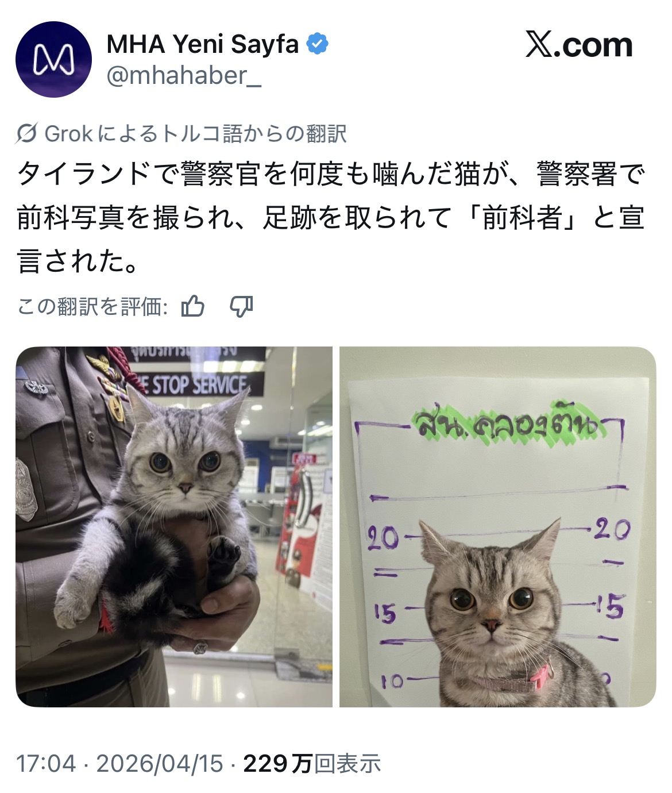Screen dimensions: 672x793
Task: Open the cat mugshot photo
Action: point(497,526)
